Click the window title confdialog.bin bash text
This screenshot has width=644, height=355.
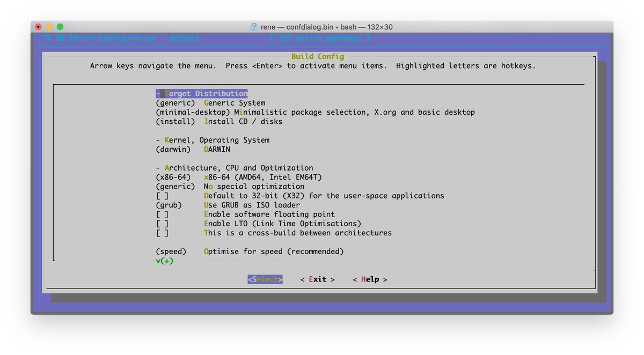click(x=327, y=27)
